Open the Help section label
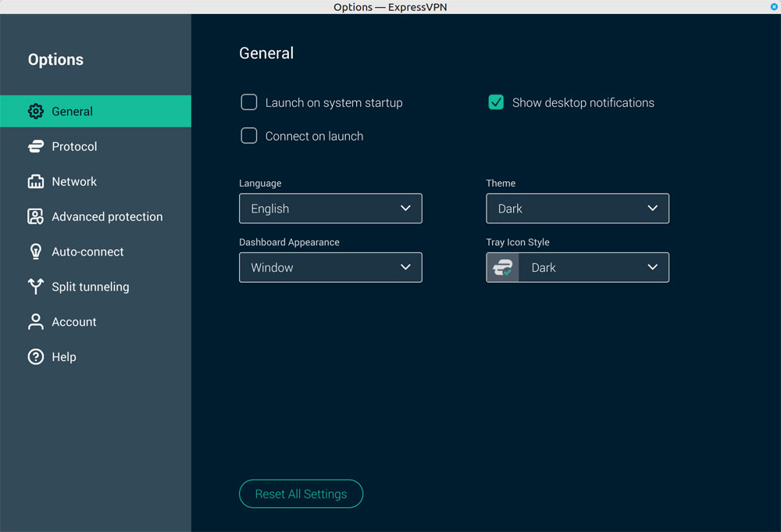Screen dimensions: 781x532 coord(64,357)
